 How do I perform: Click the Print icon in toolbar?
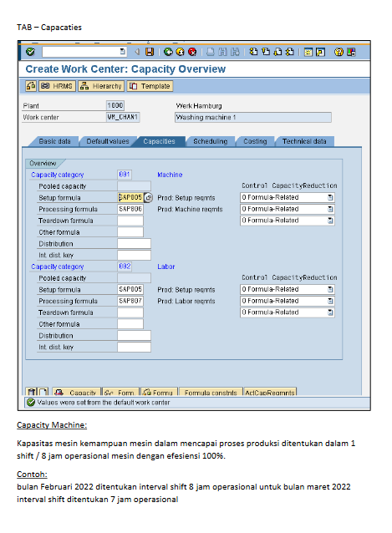[x=211, y=52]
